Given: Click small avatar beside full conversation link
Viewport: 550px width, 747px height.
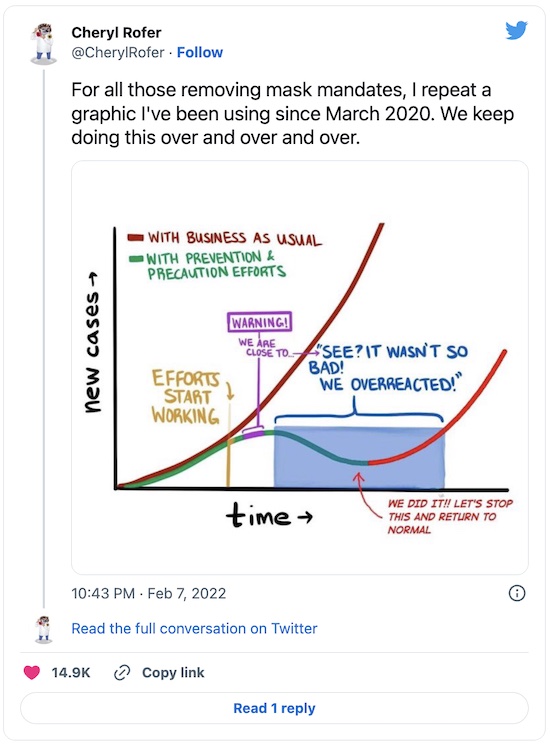Looking at the screenshot, I should 44,629.
